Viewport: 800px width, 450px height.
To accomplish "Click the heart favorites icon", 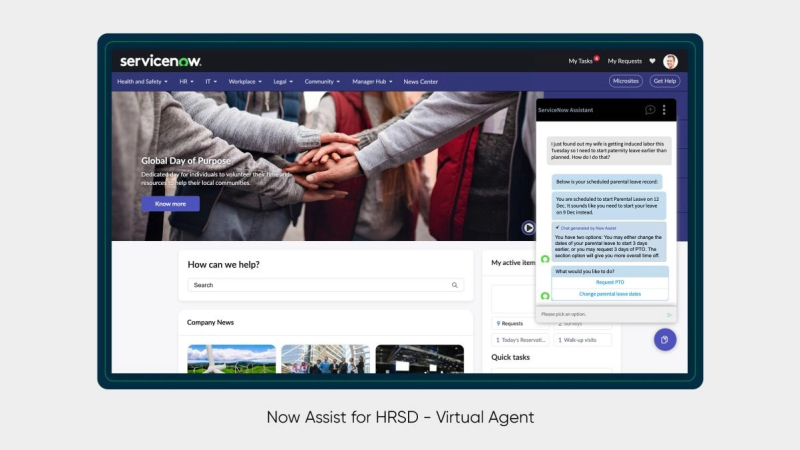I will click(x=652, y=61).
